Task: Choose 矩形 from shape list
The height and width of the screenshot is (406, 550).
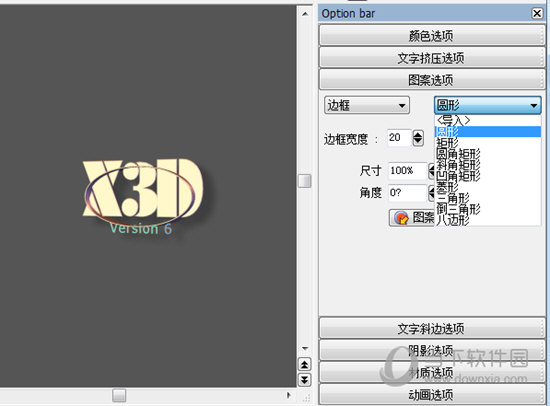Action: coord(488,143)
